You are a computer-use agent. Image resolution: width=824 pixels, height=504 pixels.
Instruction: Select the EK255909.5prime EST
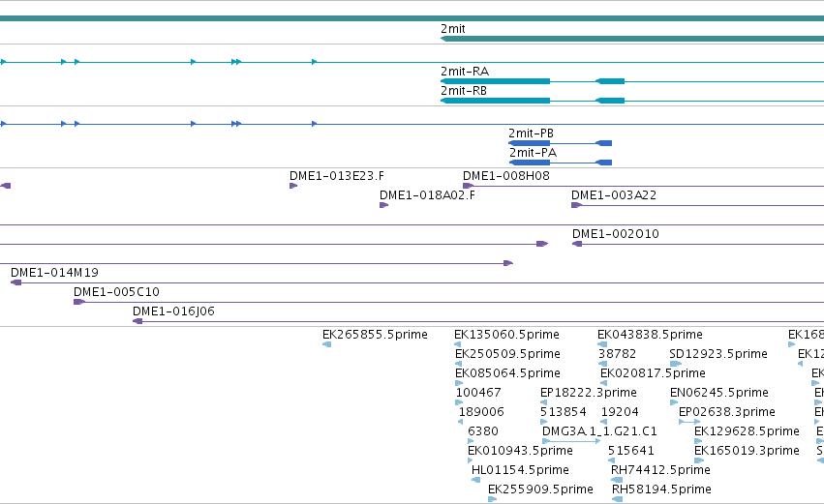point(540,490)
